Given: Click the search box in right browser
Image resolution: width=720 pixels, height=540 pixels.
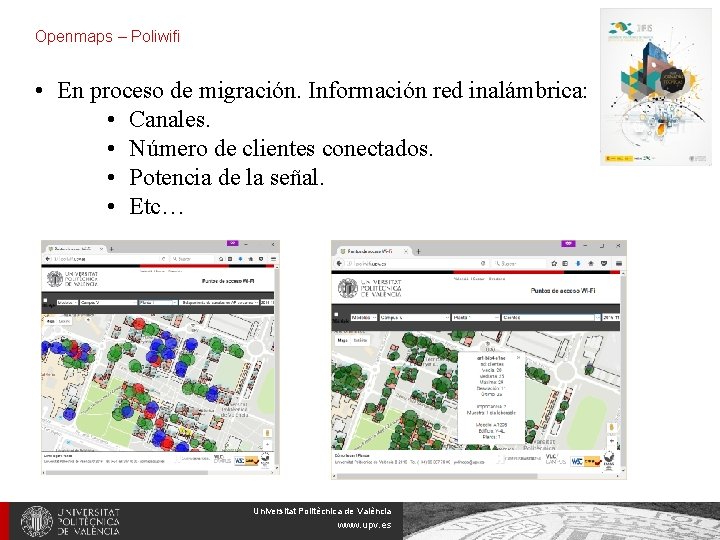Looking at the screenshot, I should (518, 264).
